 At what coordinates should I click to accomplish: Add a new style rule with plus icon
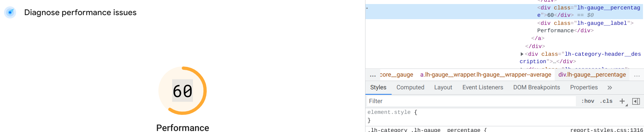coord(623,101)
